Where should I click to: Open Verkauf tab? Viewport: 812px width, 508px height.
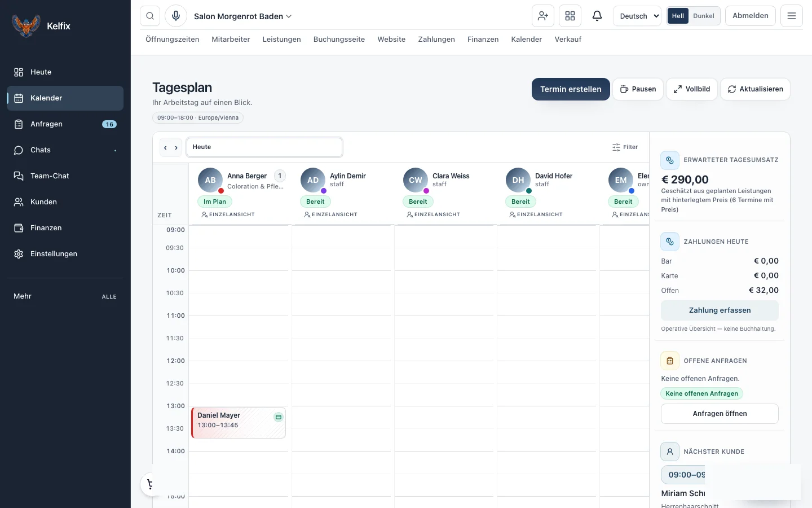point(568,40)
